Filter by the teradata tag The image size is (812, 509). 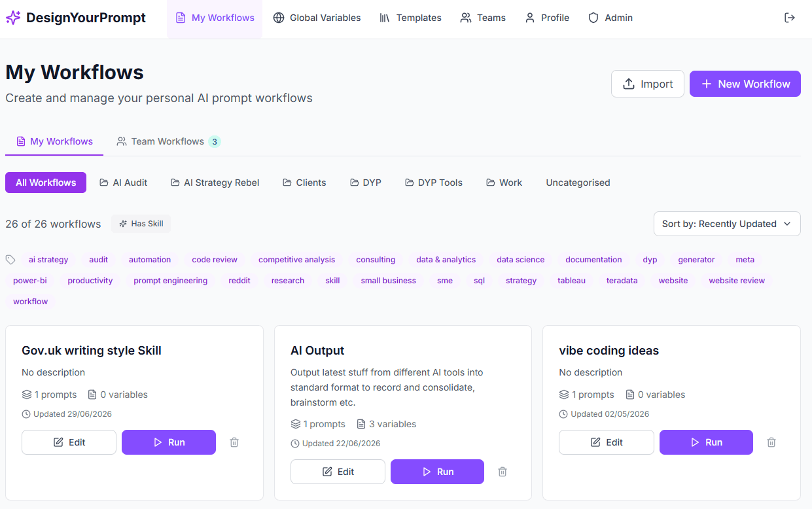click(622, 281)
